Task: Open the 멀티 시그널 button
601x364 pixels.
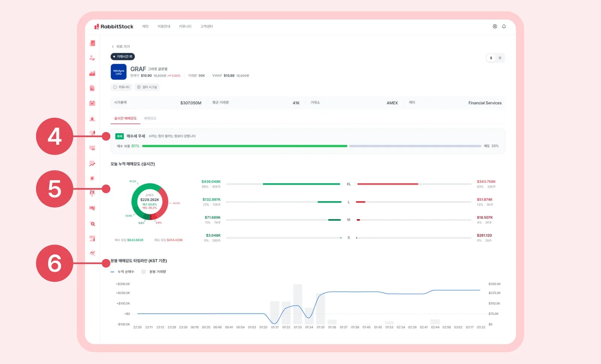Action: (x=147, y=87)
